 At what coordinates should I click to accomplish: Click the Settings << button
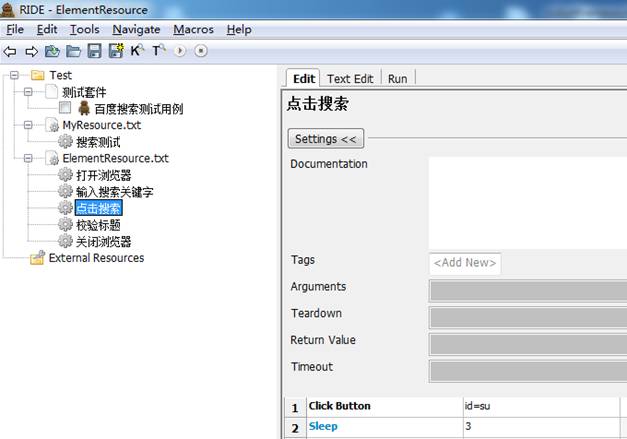pos(326,139)
